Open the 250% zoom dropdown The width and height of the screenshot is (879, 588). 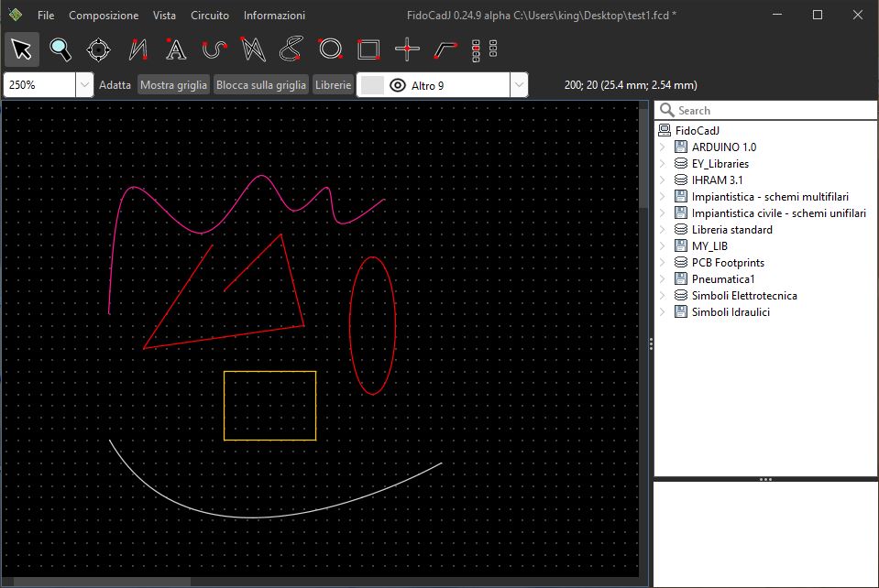click(84, 85)
